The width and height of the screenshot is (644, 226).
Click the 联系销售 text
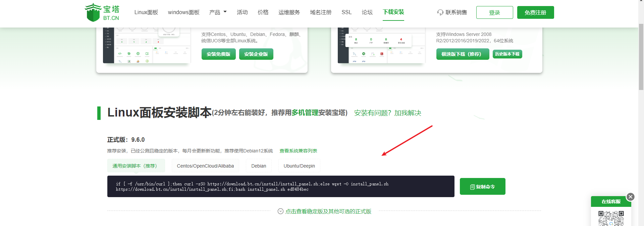(x=456, y=12)
